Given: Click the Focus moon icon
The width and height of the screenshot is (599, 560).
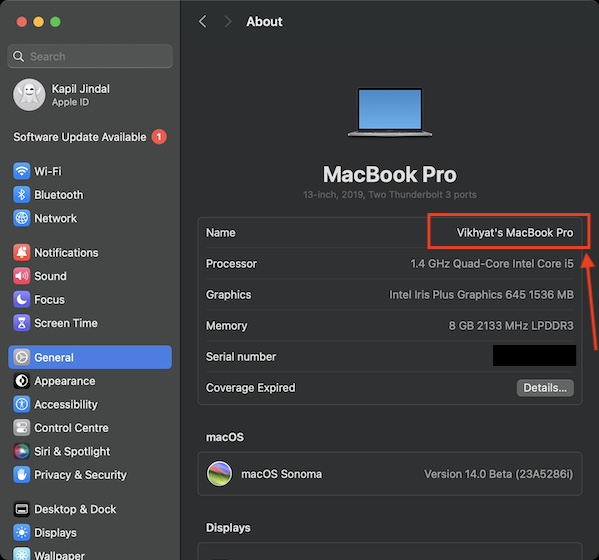Looking at the screenshot, I should point(21,299).
